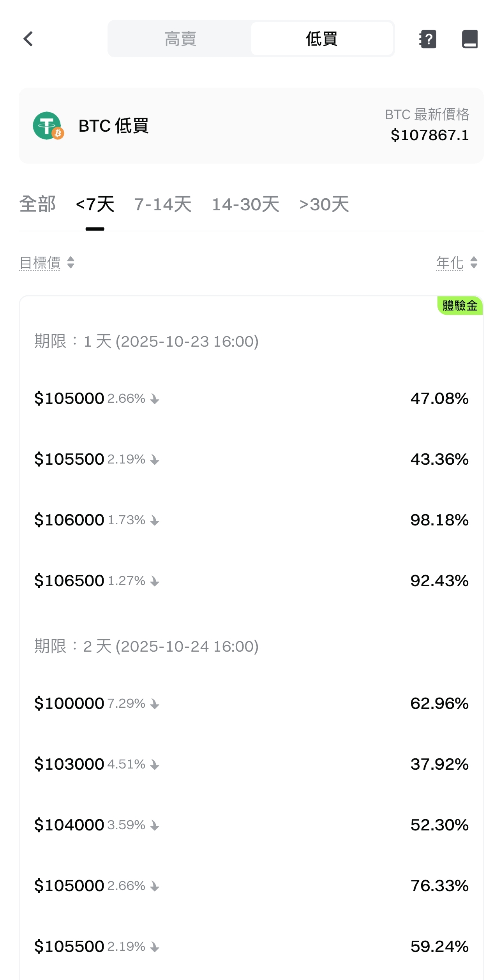Switch to the 7-14天 tab

pos(163,204)
